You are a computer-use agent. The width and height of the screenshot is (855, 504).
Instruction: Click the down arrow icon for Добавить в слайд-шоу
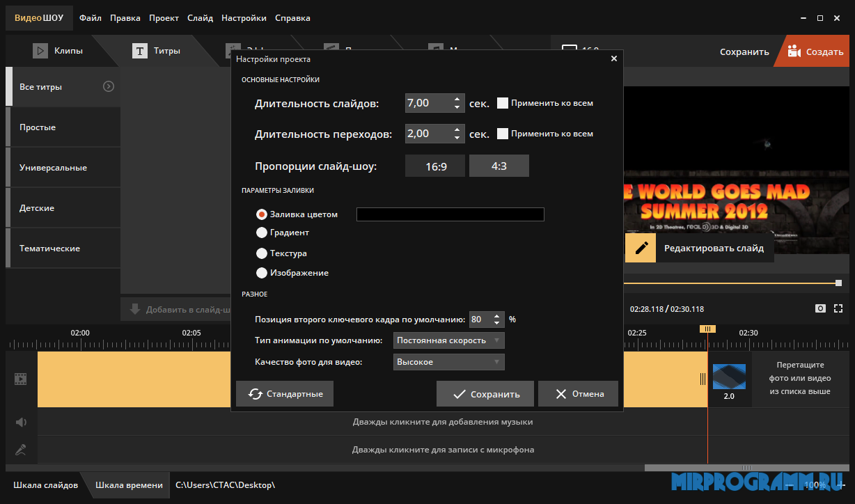tap(134, 309)
